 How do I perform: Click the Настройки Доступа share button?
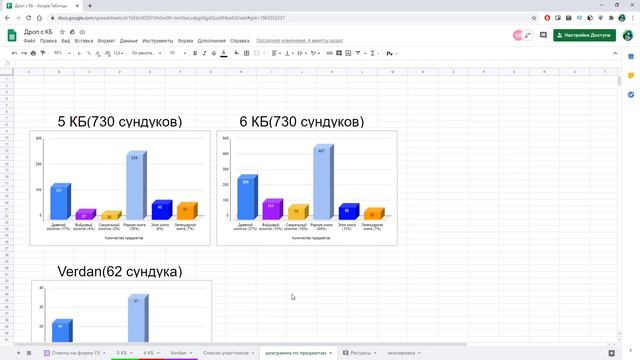(584, 36)
